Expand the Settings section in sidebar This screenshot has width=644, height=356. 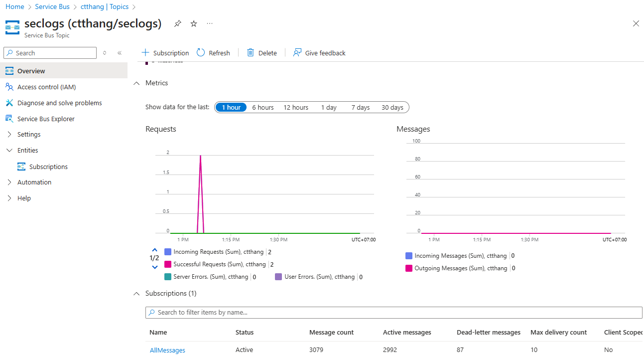click(29, 134)
